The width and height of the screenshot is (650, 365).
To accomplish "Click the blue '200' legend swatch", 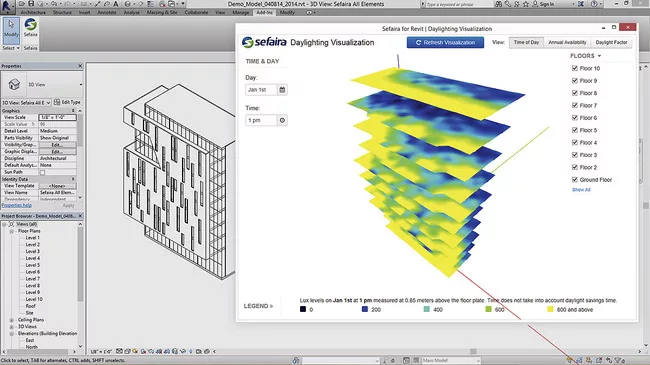I will pyautogui.click(x=365, y=309).
